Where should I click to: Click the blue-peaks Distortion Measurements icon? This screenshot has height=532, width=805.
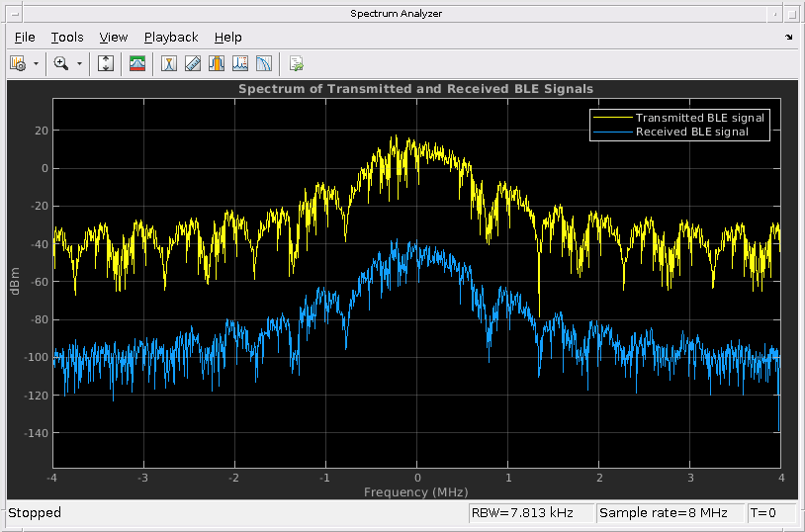[240, 63]
